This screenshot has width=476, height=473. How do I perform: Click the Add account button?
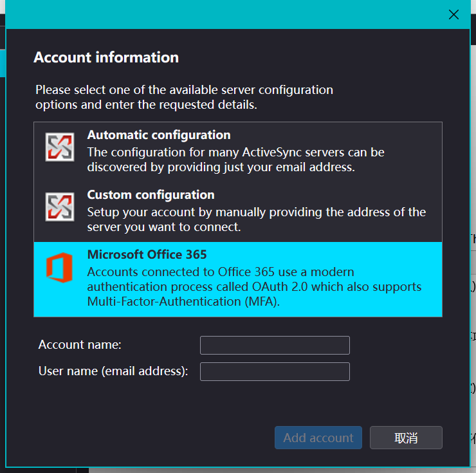[318, 438]
